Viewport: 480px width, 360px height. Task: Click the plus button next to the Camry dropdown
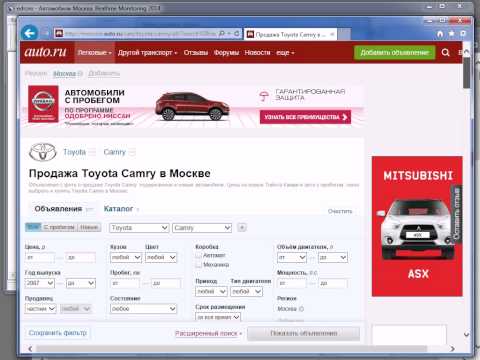click(242, 228)
